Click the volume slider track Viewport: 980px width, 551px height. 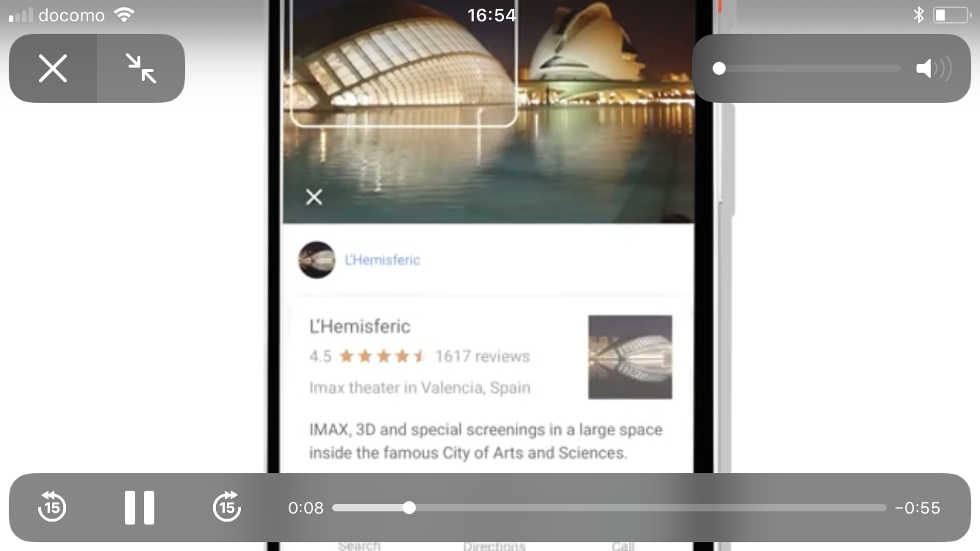tap(807, 68)
